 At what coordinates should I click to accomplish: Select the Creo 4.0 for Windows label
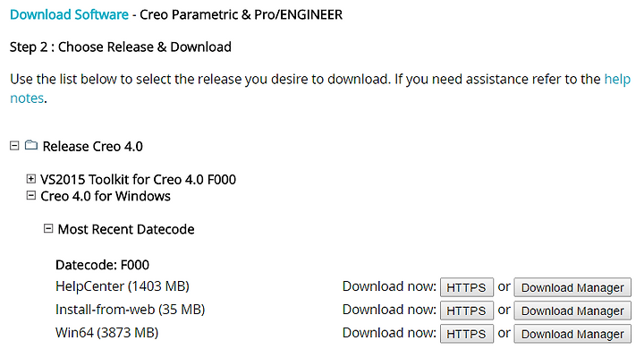tap(106, 196)
